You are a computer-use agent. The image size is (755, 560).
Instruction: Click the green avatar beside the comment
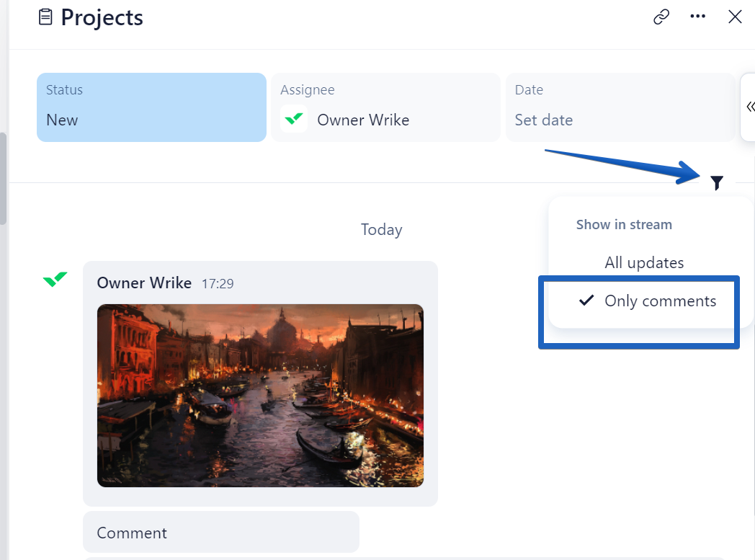click(x=55, y=279)
